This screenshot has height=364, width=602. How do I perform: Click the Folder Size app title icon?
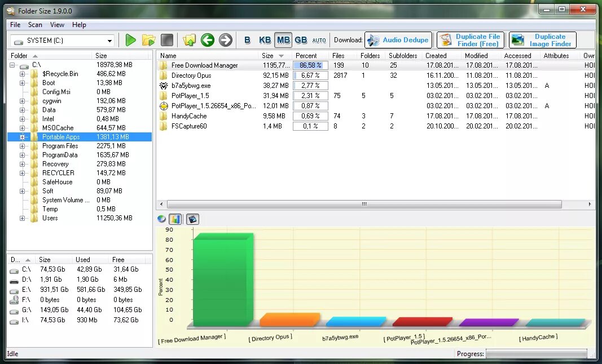pyautogui.click(x=11, y=11)
